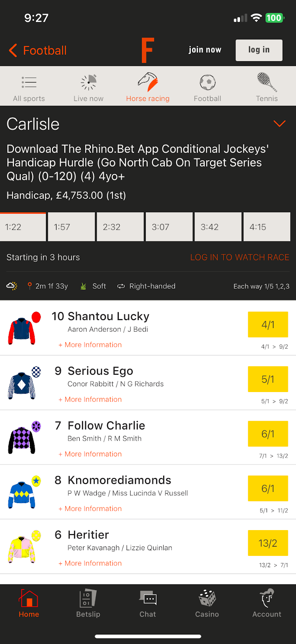This screenshot has width=296, height=644.
Task: Tap the Home icon in bottom bar
Action: click(29, 599)
